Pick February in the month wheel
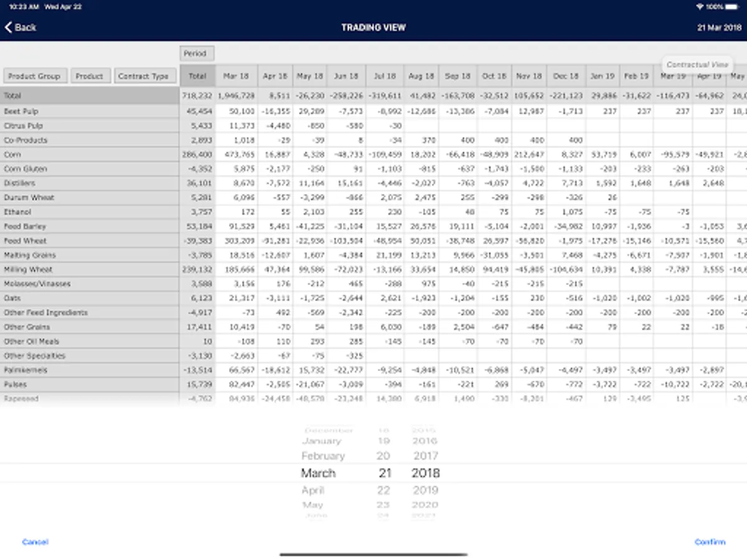This screenshot has height=560, width=747. coord(322,456)
